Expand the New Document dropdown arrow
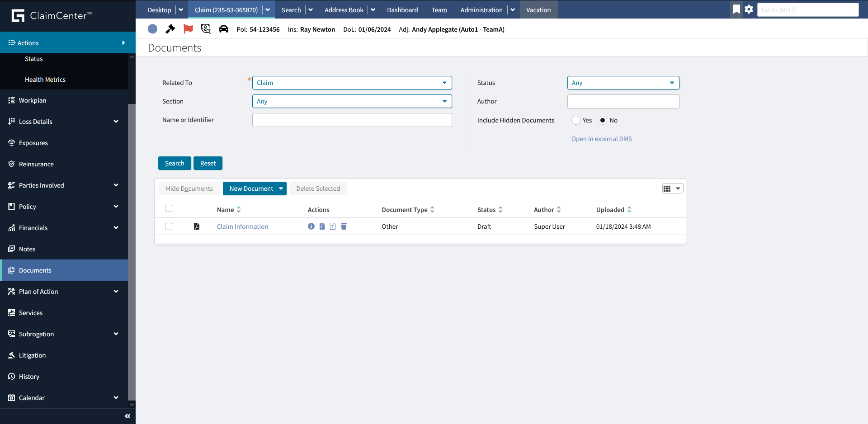868x424 pixels. [x=281, y=188]
